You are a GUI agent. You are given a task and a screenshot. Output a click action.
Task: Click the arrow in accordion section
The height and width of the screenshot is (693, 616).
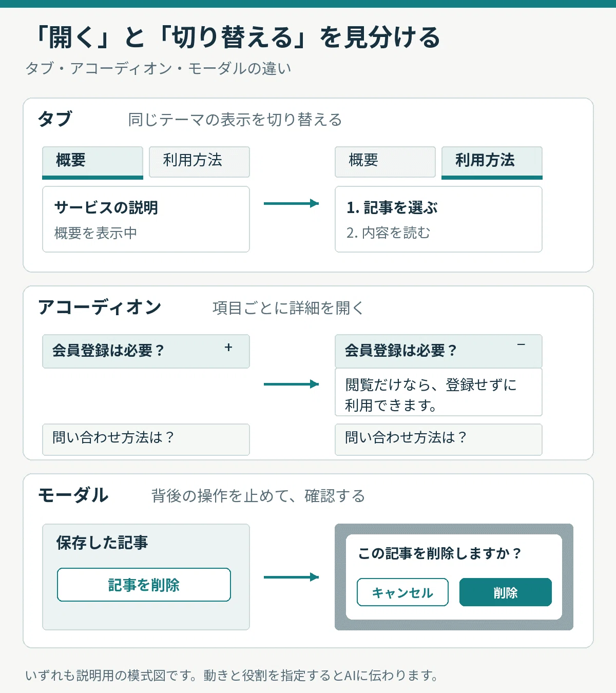(292, 384)
